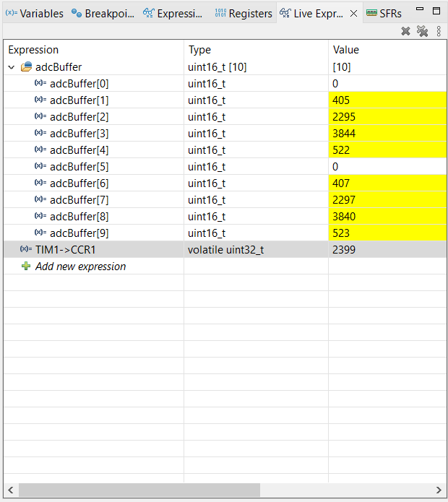This screenshot has width=448, height=502.
Task: Click the horizontal scrollbar thumb
Action: pos(139,490)
